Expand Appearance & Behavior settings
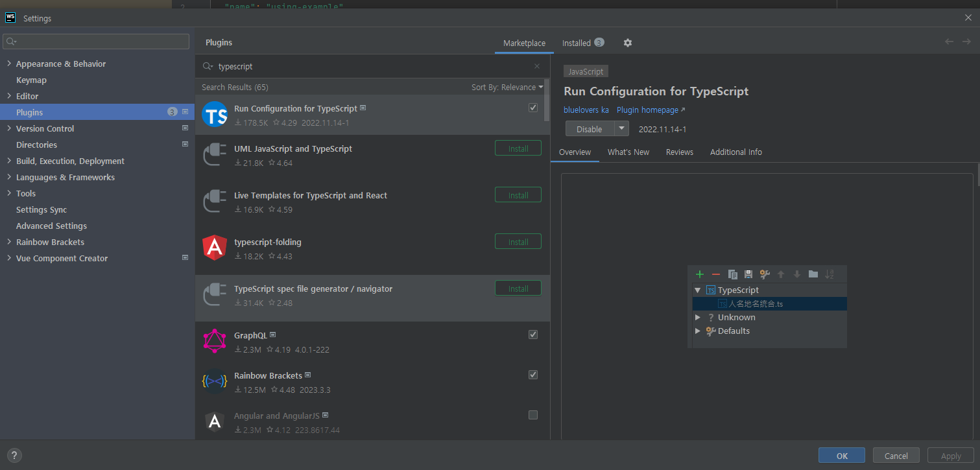 [9, 64]
